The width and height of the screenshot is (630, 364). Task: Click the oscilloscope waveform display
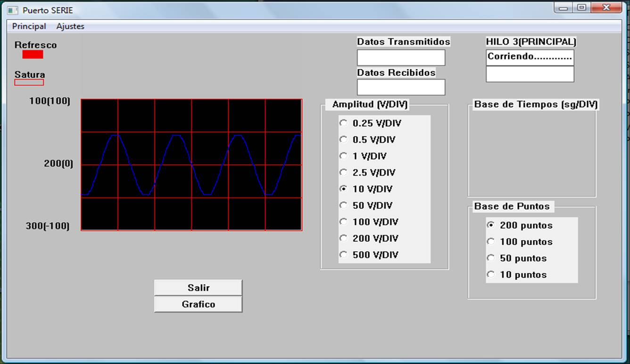pos(191,165)
